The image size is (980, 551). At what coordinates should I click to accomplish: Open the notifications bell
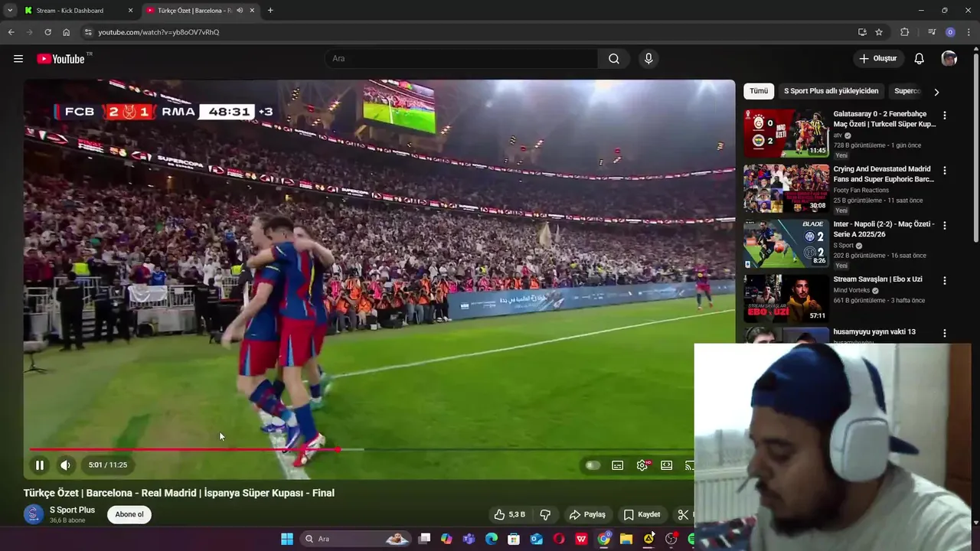(920, 59)
